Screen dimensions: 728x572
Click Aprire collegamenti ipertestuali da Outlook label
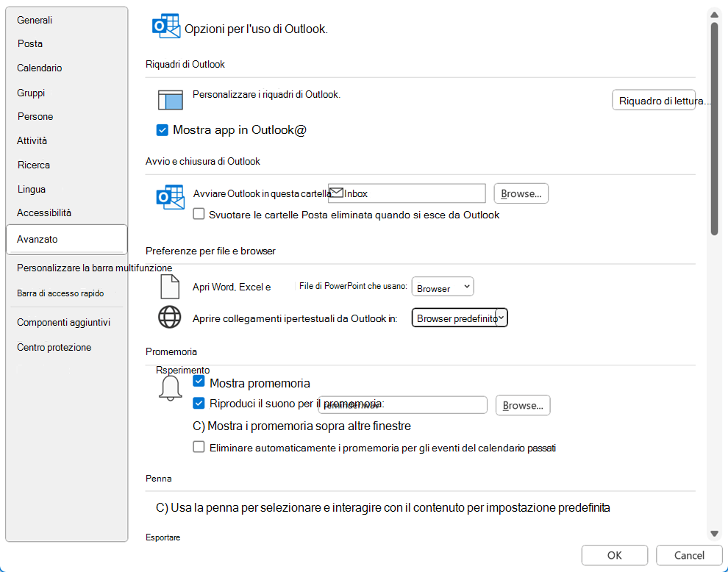pos(295,318)
